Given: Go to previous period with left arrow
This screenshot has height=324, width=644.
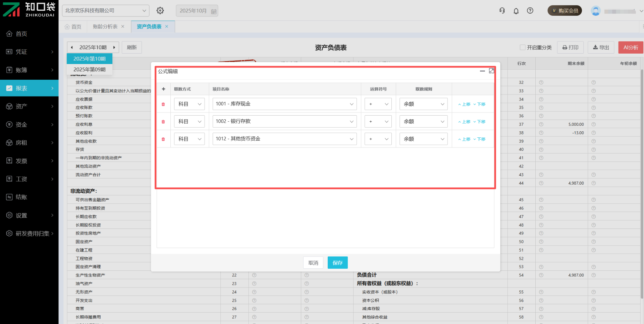Looking at the screenshot, I should click(x=72, y=48).
